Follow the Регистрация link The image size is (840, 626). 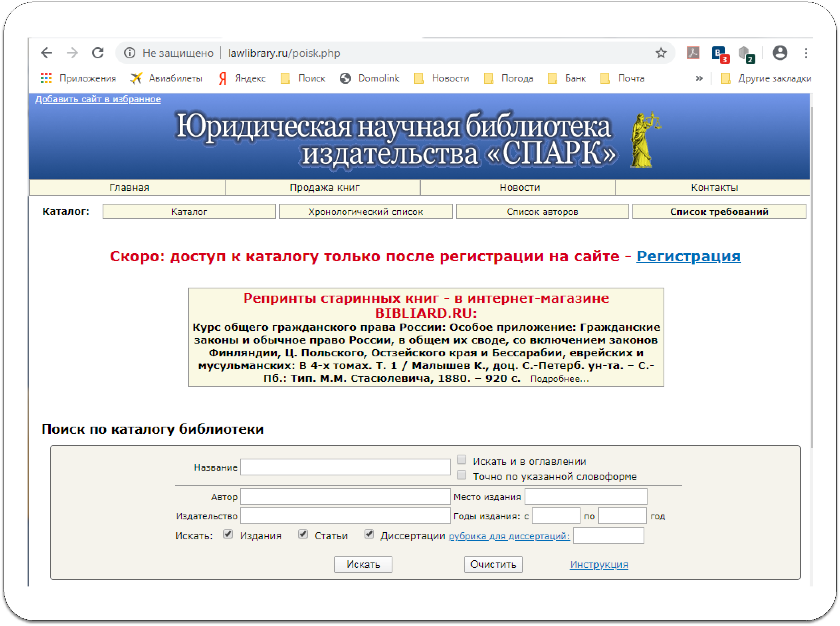pyautogui.click(x=688, y=256)
